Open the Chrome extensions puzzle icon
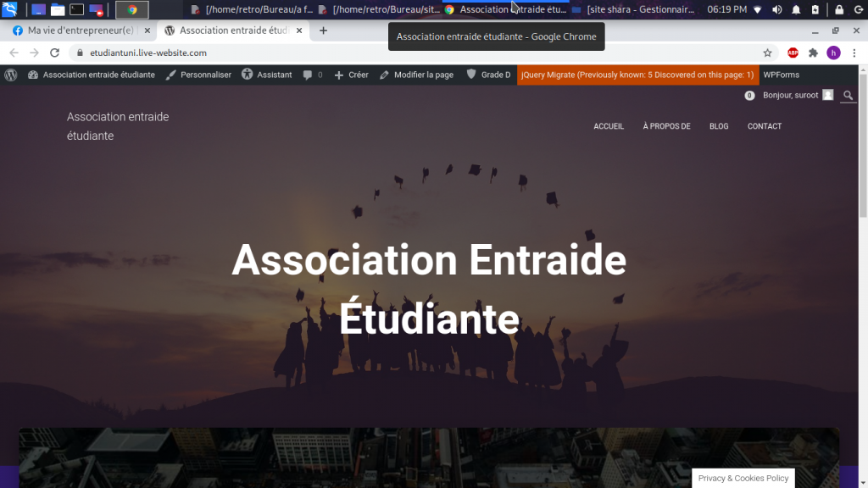Image resolution: width=868 pixels, height=488 pixels. coord(813,53)
